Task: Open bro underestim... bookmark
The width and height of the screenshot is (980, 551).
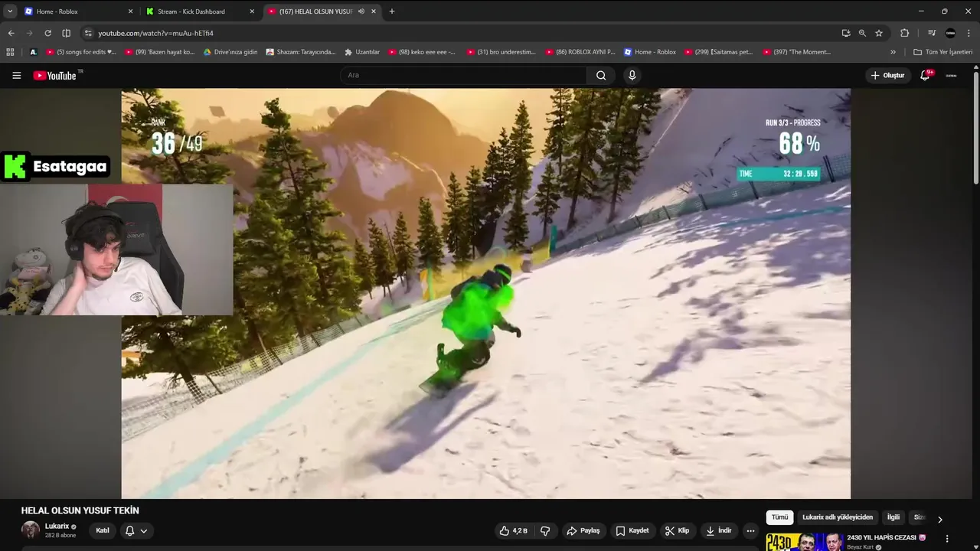Action: [501, 52]
